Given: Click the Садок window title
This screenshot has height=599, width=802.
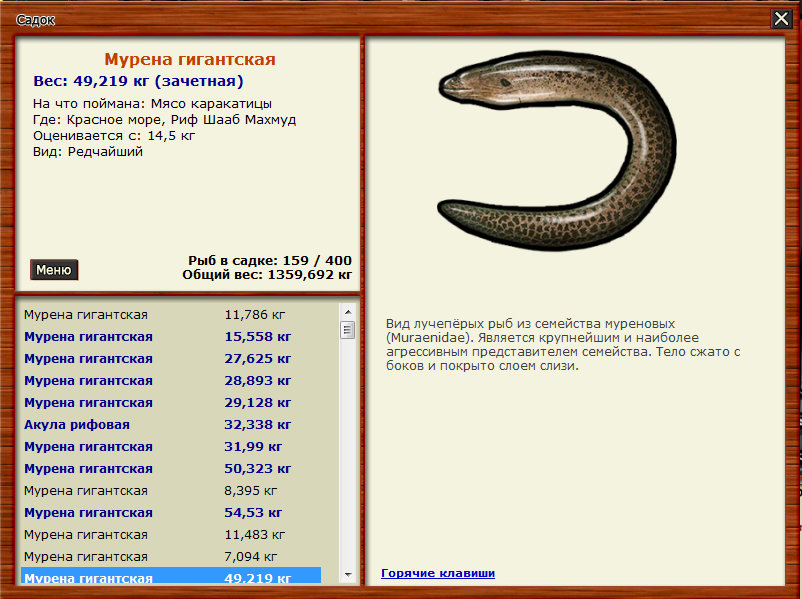Looking at the screenshot, I should pyautogui.click(x=35, y=20).
